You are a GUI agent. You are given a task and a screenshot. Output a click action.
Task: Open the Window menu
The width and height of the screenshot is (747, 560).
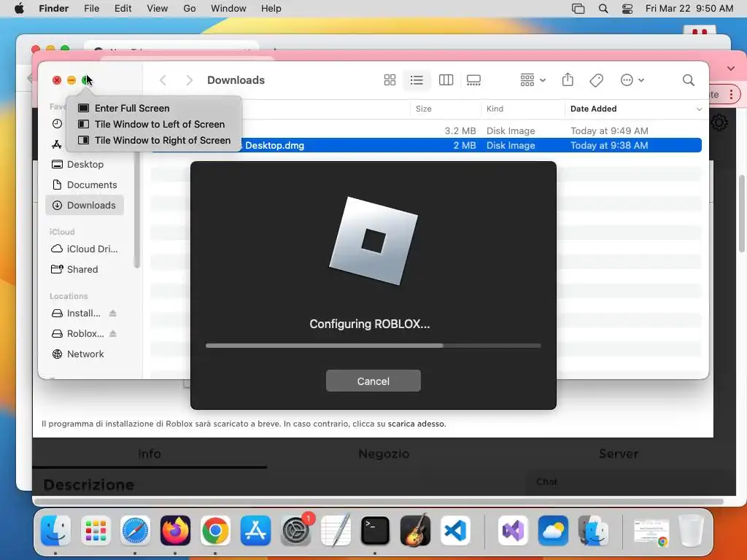228,9
